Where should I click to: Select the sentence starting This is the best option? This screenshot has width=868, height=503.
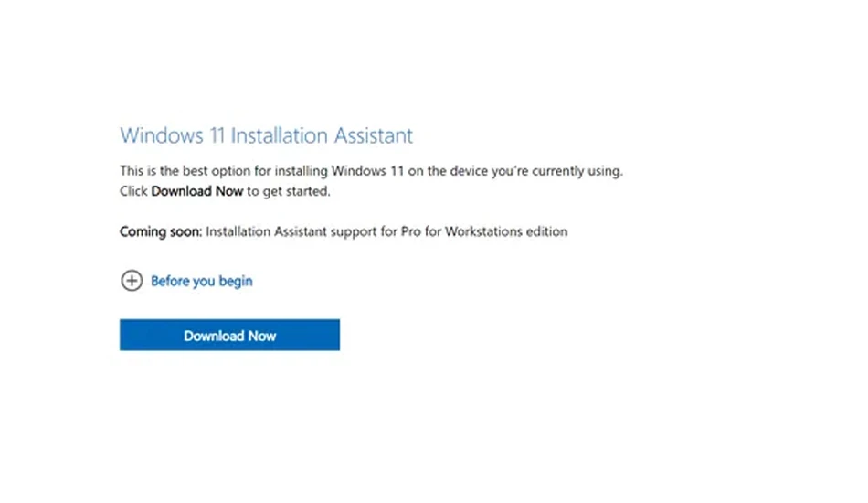click(372, 171)
